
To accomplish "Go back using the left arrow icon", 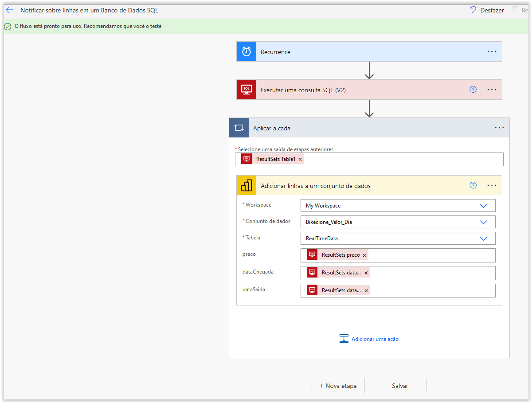I will 9,10.
